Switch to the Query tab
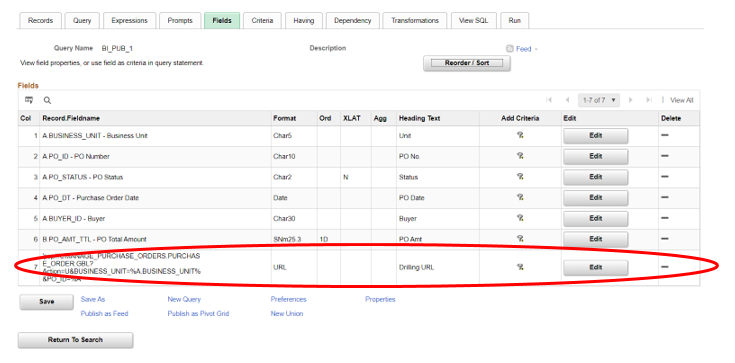This screenshot has height=363, width=735. click(x=82, y=21)
